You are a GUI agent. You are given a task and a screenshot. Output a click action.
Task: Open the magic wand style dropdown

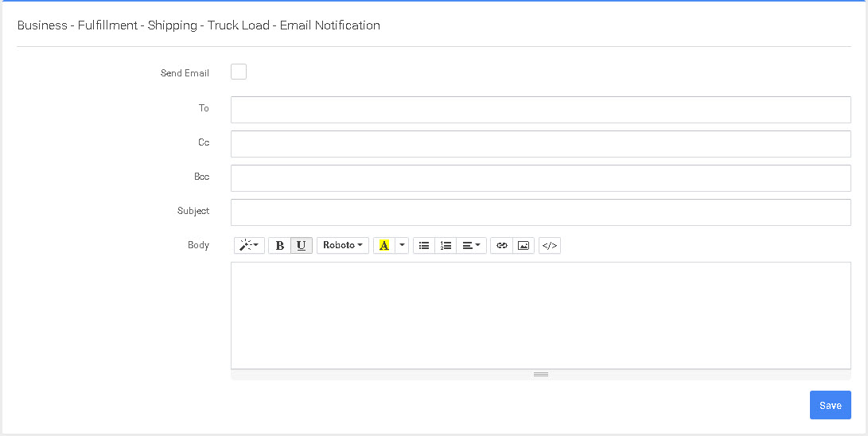point(249,246)
